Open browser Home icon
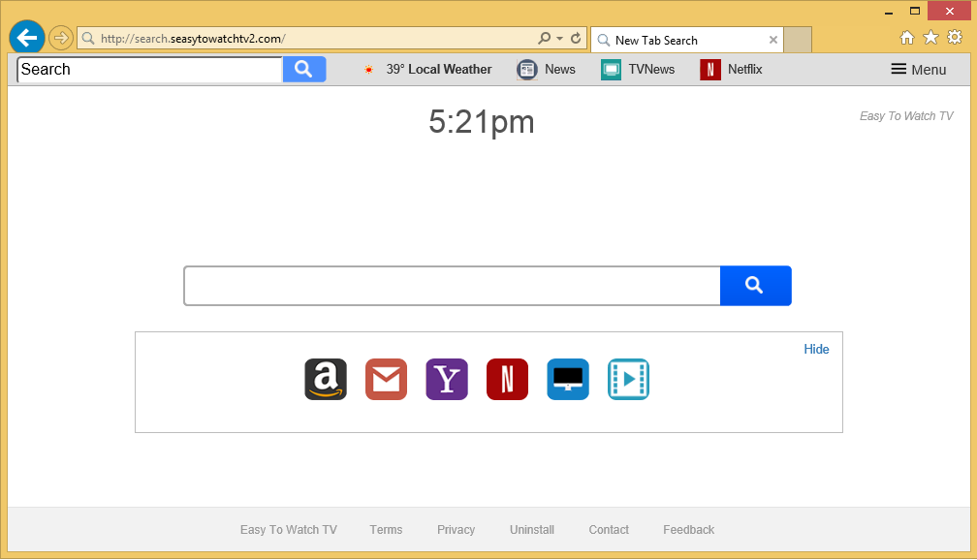The image size is (977, 560). tap(907, 38)
